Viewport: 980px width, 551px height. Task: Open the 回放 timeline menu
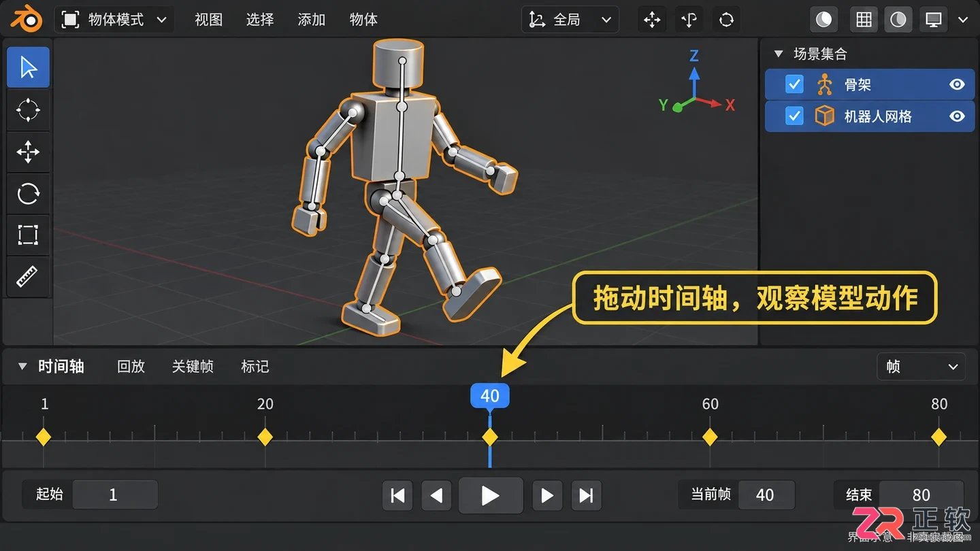[x=131, y=367]
